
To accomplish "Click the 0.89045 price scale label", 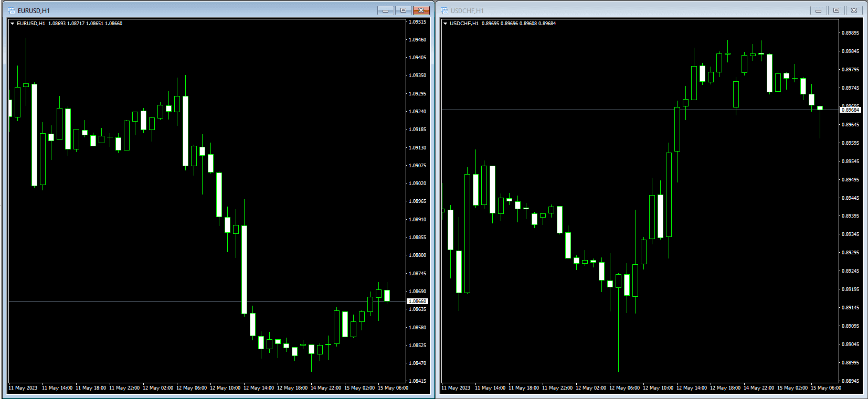I will [851, 344].
